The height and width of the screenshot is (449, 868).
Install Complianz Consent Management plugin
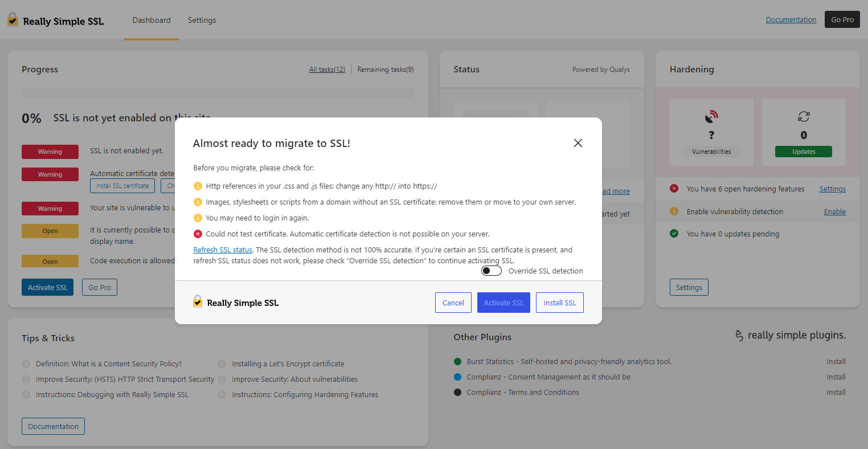[836, 377]
